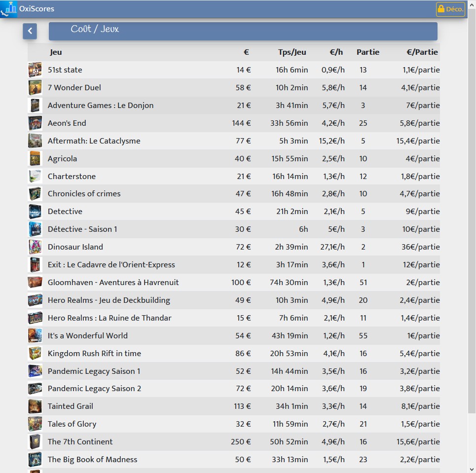
Task: Go back with the chevron button
Action: click(30, 31)
